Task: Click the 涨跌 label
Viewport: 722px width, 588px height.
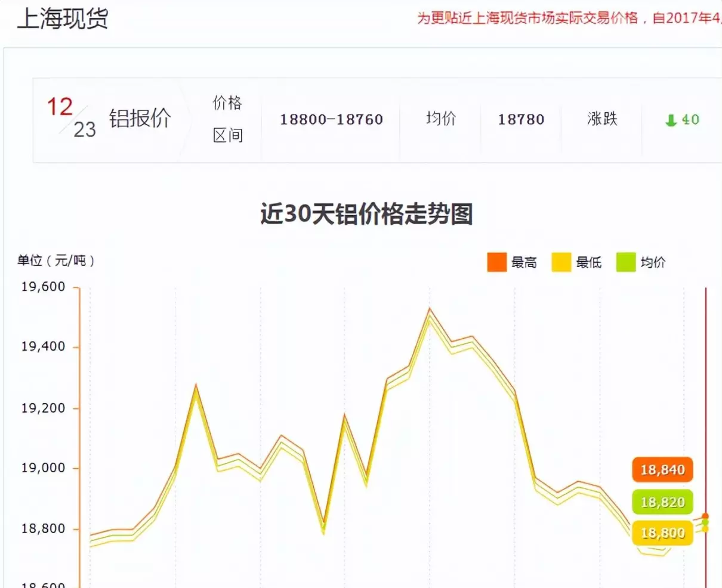Action: pos(602,119)
